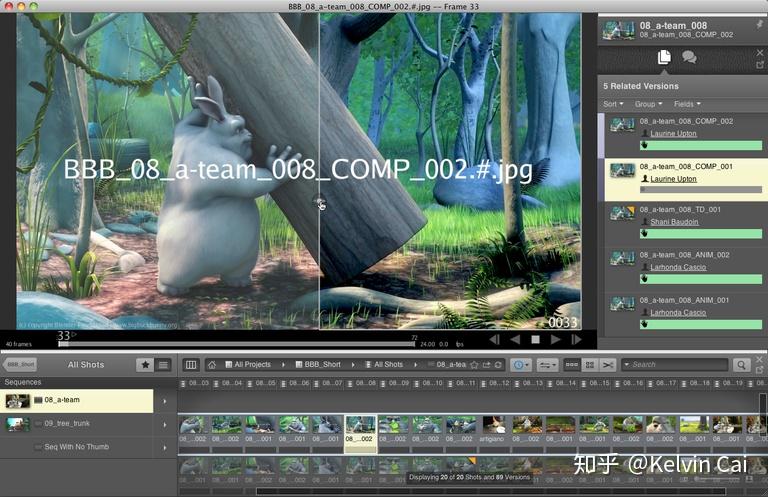Click the magnifier search button
Image resolution: width=768 pixels, height=497 pixels.
(741, 365)
